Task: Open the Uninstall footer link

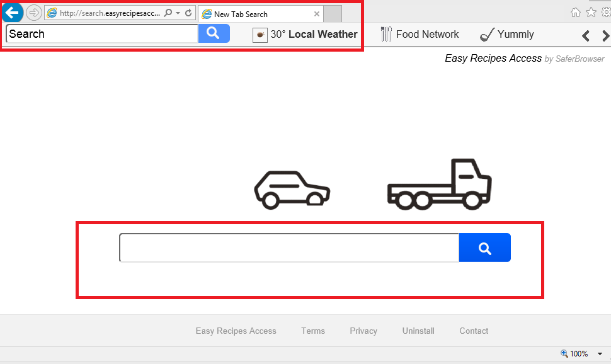Action: 418,331
